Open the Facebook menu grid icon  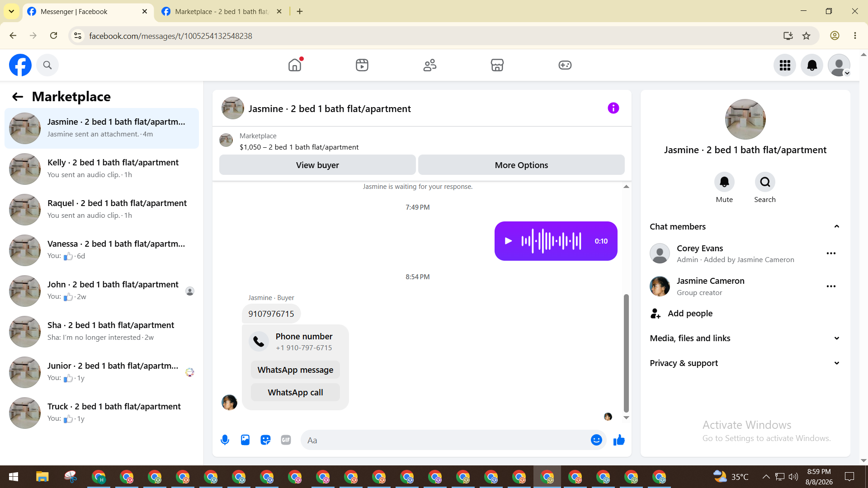(x=785, y=65)
